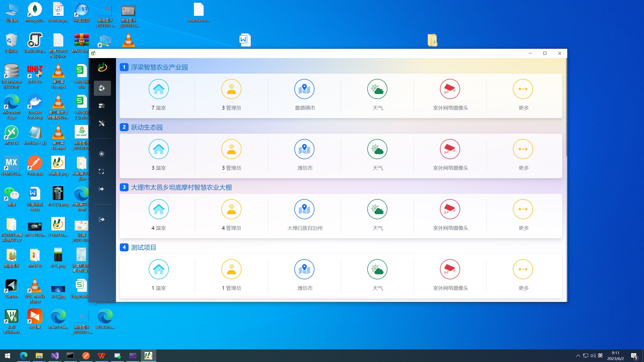644x362 pixels.
Task: Expand 更多 for 浮梁智慧农业产业园
Action: pos(523,89)
